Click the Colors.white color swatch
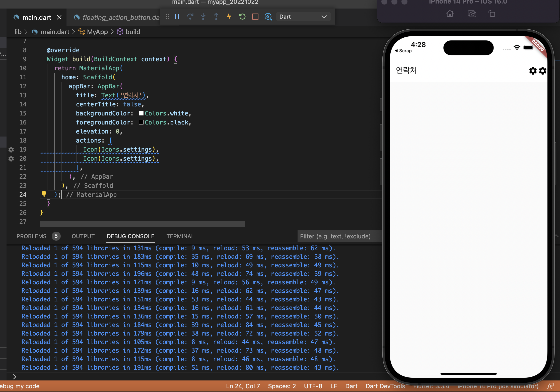Image resolution: width=560 pixels, height=392 pixels. pyautogui.click(x=141, y=113)
